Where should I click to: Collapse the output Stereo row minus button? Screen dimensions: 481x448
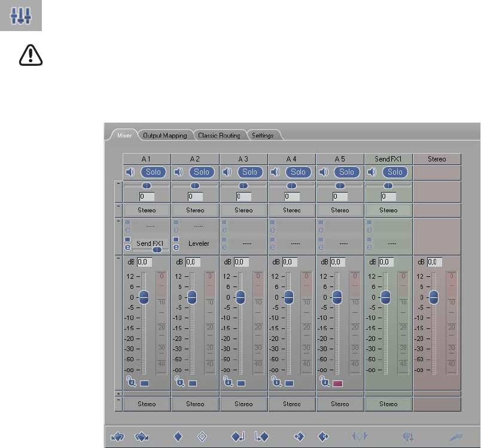click(x=118, y=400)
